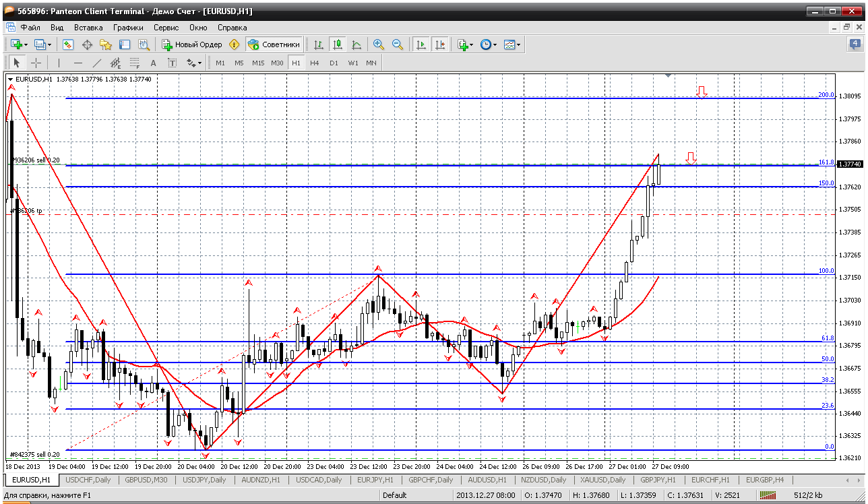Toggle Chart Shift button
868x504 pixels.
(x=440, y=44)
